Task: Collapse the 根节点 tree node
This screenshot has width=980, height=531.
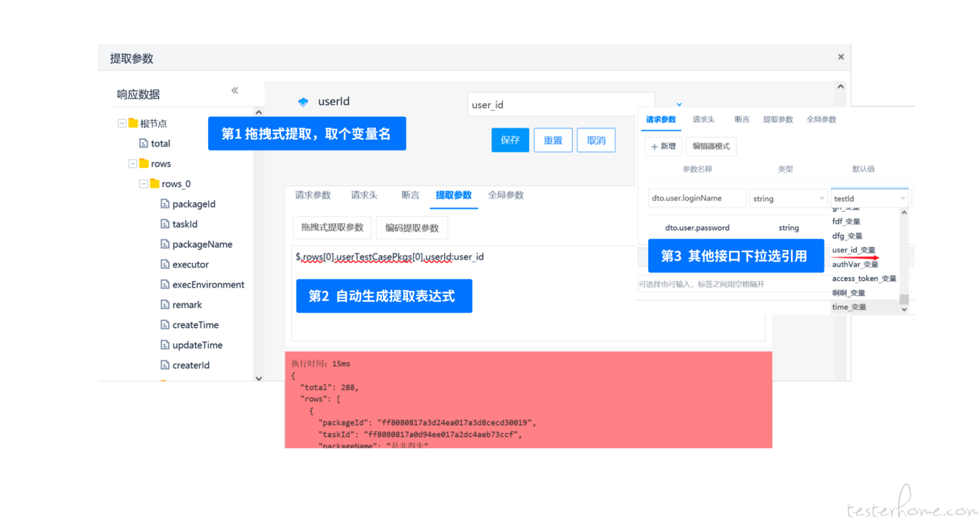Action: click(x=122, y=123)
